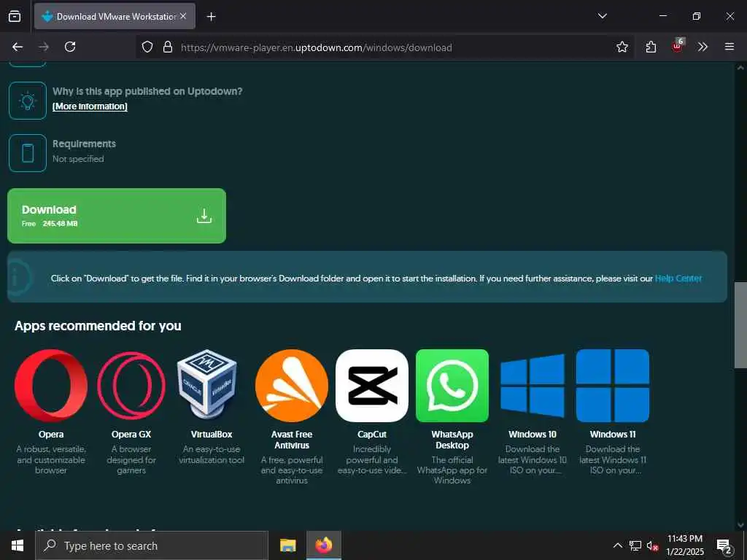
Task: Click the download arrow icon
Action: point(204,216)
